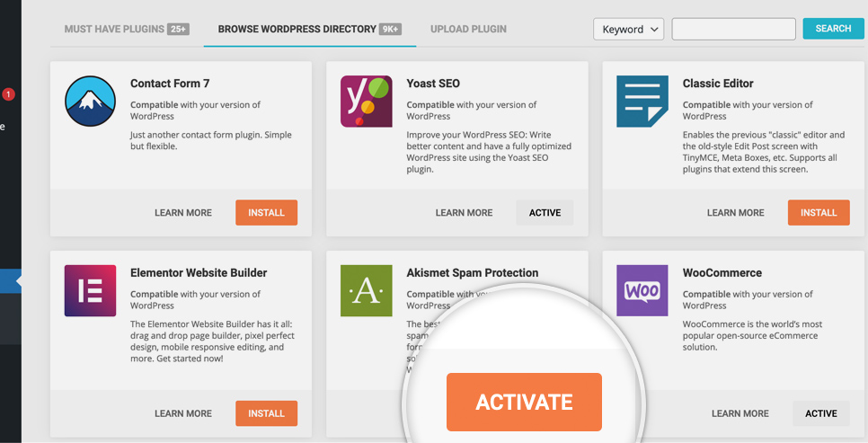The width and height of the screenshot is (868, 443).
Task: Open Learn More for WooCommerce
Action: [740, 413]
